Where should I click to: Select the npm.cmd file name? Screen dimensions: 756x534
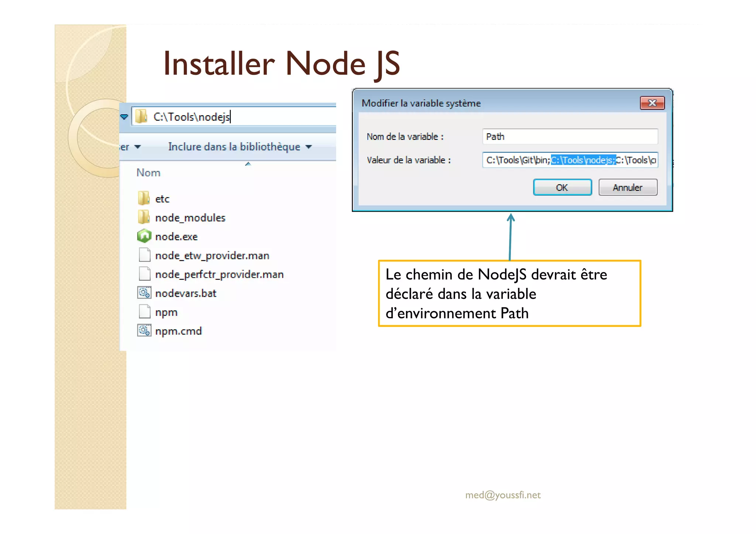(x=178, y=331)
